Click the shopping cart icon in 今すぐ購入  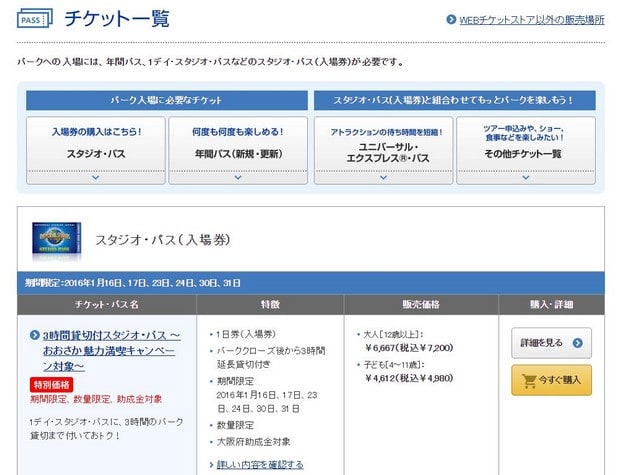(x=529, y=380)
